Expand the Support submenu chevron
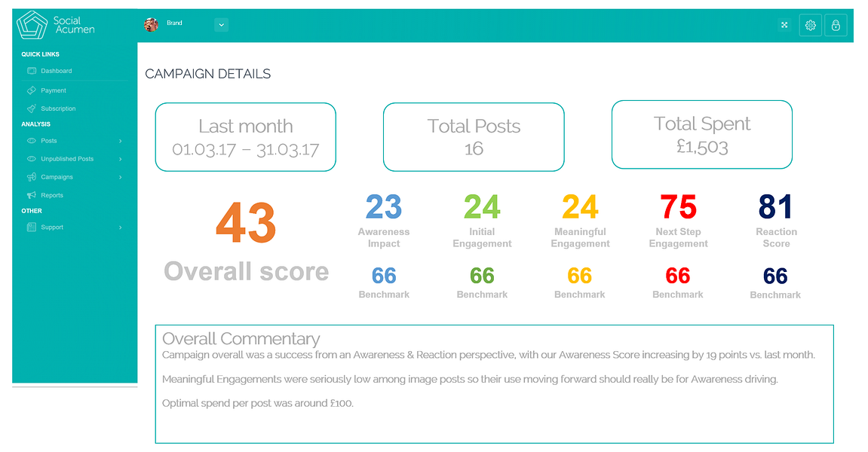Screen dimensions: 868x452 tap(120, 228)
